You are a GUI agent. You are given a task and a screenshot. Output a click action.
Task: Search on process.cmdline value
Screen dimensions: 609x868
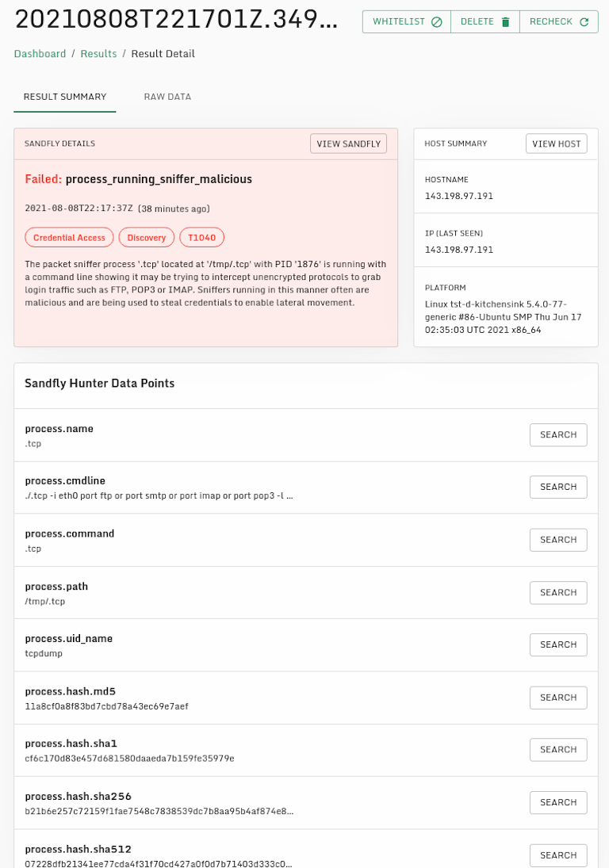pos(558,487)
